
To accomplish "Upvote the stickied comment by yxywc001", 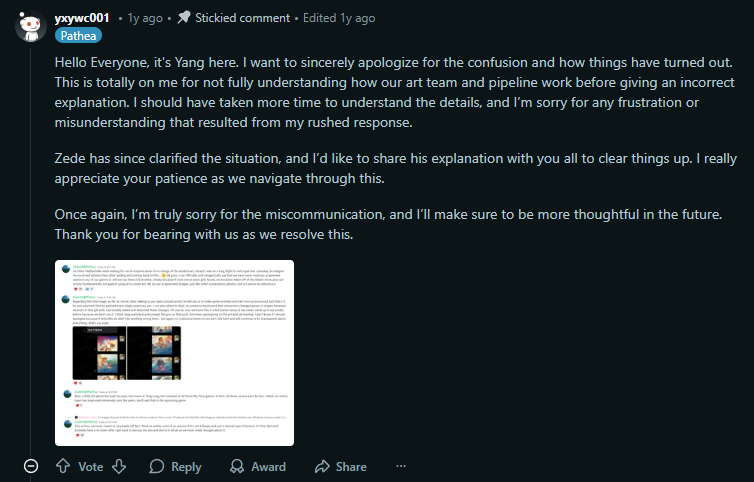I will [62, 467].
